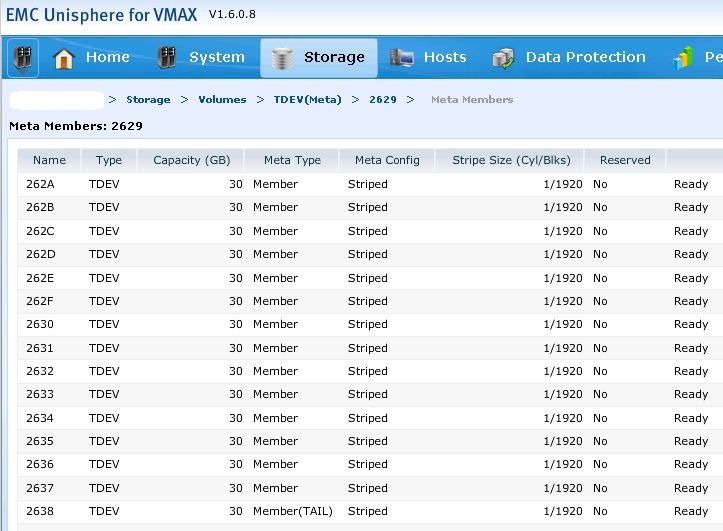Click the Hosts computer icon
The width and height of the screenshot is (723, 531).
(x=402, y=58)
